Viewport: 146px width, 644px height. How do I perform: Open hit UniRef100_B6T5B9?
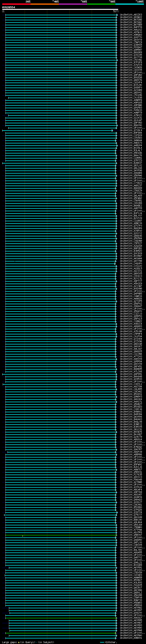pyautogui.click(x=131, y=25)
